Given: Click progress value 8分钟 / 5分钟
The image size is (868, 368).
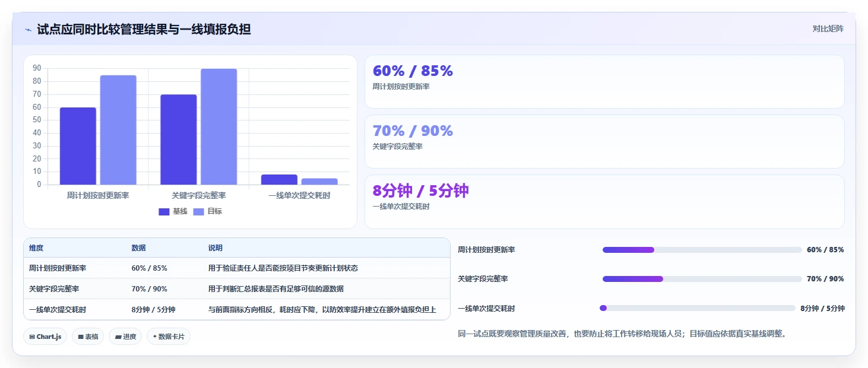Looking at the screenshot, I should click(x=822, y=309).
